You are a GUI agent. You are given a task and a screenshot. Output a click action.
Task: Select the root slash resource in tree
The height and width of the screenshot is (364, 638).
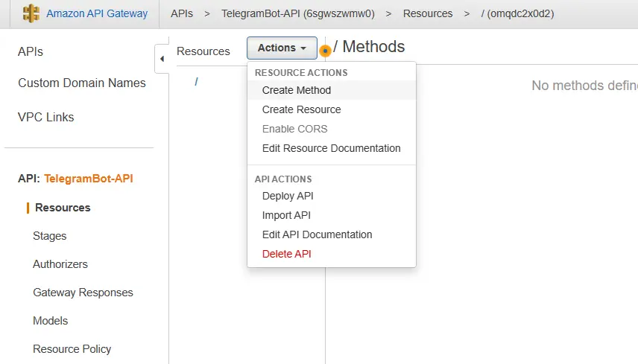[196, 81]
